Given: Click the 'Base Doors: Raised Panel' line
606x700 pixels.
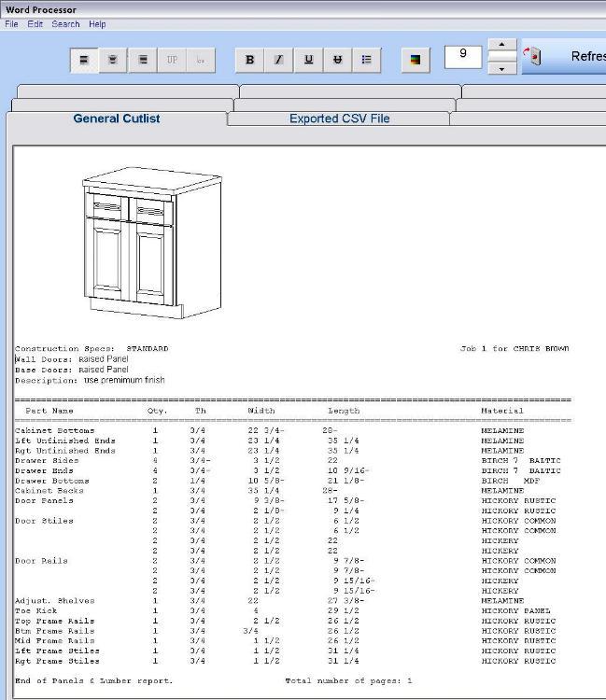Looking at the screenshot, I should 72,371.
